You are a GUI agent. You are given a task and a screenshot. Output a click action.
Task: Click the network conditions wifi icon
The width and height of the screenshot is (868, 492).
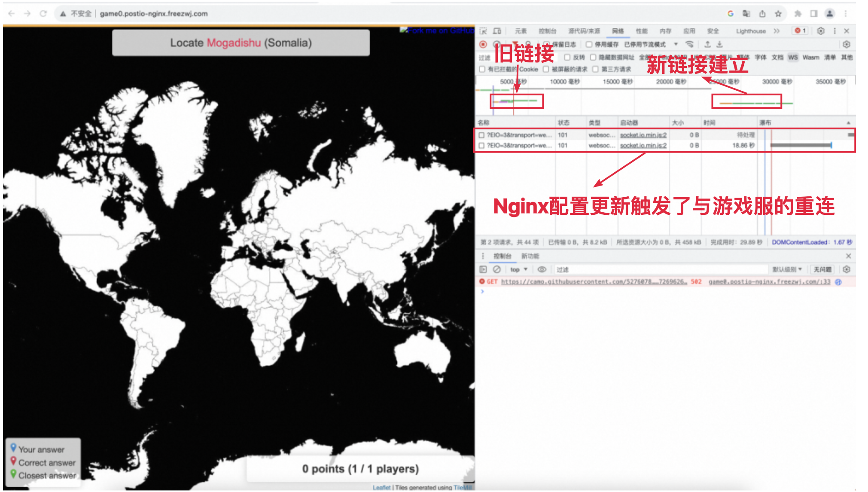[x=689, y=44]
